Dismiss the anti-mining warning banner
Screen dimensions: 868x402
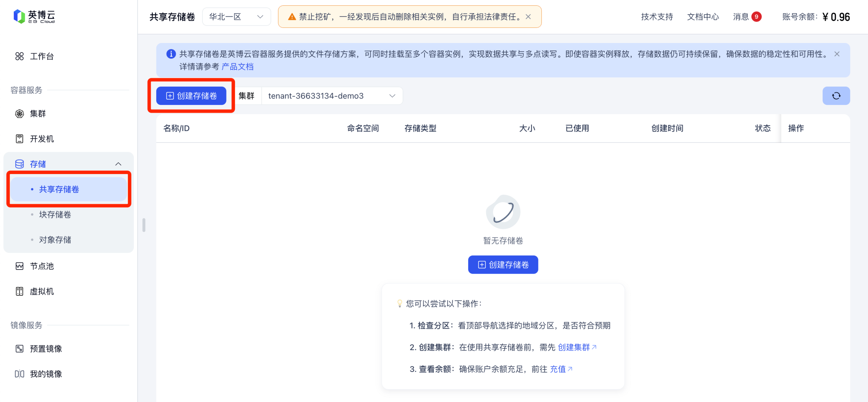(x=528, y=17)
